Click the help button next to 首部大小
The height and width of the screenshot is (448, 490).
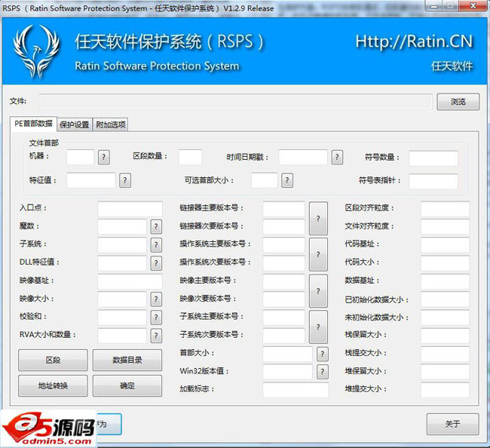pyautogui.click(x=323, y=354)
